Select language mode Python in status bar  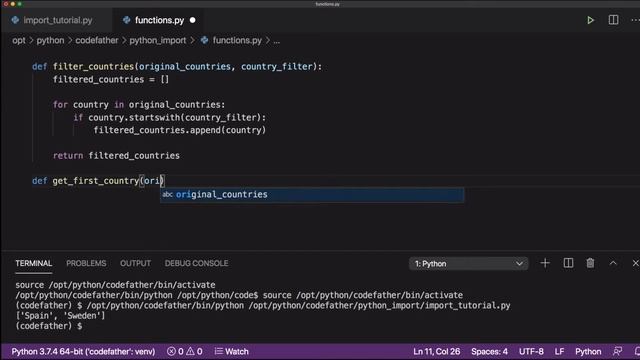pyautogui.click(x=588, y=351)
